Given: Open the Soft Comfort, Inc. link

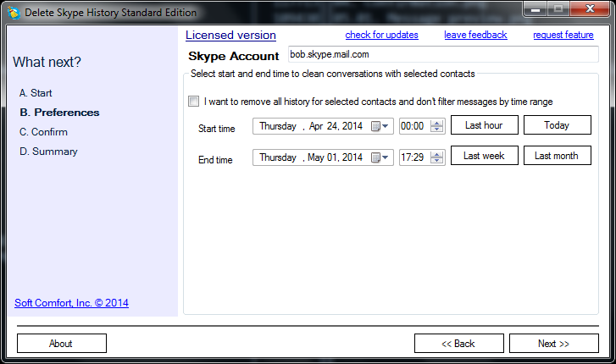Looking at the screenshot, I should click(x=71, y=303).
